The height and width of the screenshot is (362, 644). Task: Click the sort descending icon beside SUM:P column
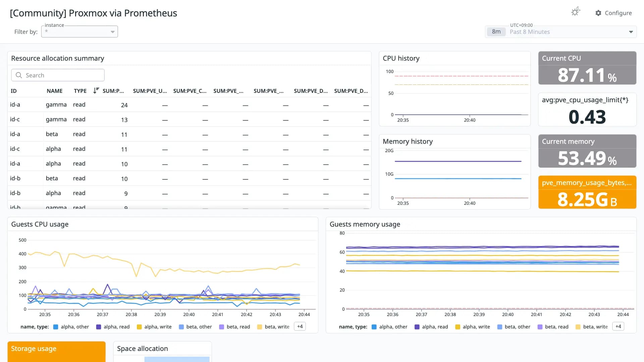click(x=96, y=90)
